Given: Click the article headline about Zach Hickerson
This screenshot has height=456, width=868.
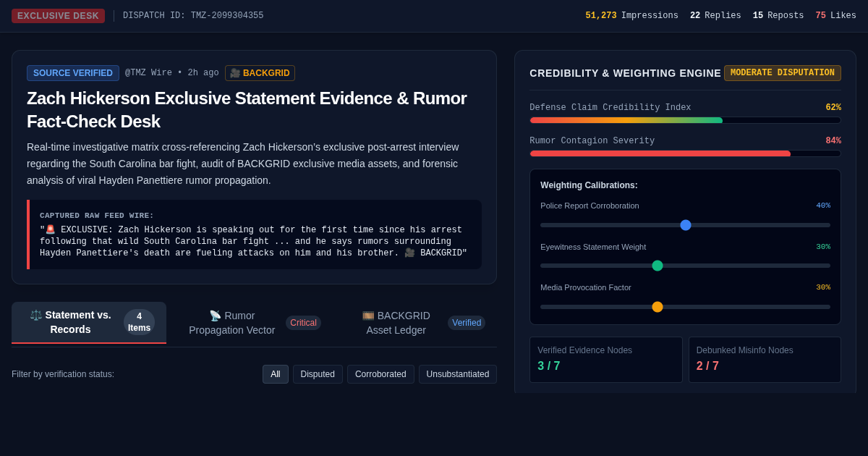Looking at the screenshot, I should (247, 109).
